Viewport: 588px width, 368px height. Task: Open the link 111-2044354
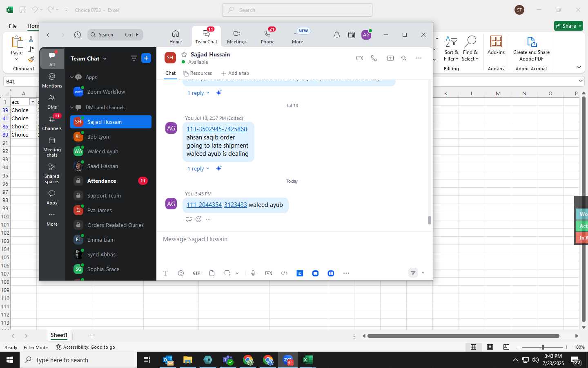(x=204, y=205)
